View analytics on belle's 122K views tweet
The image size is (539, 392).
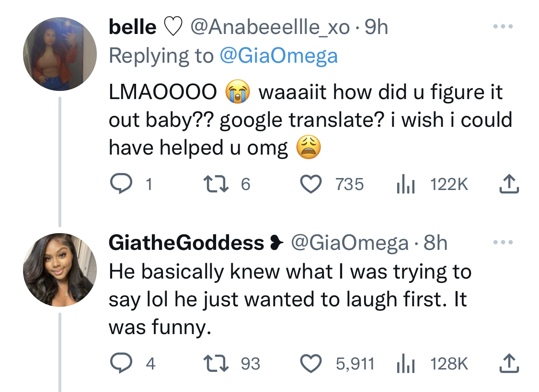(x=406, y=184)
